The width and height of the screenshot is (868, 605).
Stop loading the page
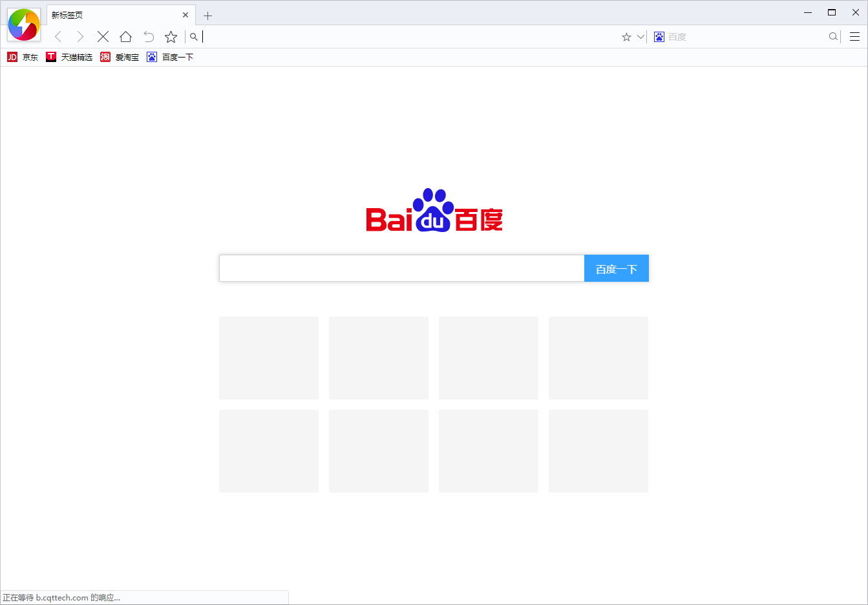pyautogui.click(x=103, y=37)
